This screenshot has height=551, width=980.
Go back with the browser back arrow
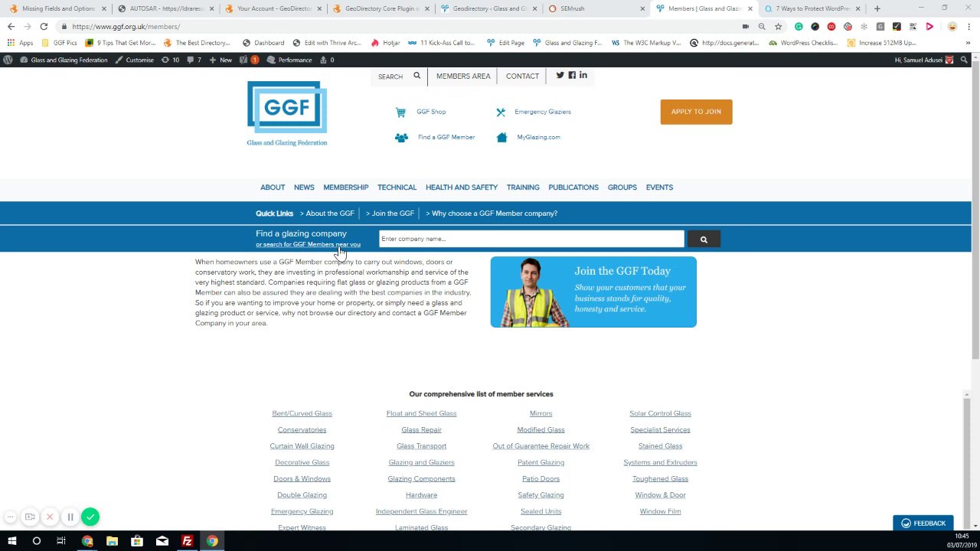(11, 27)
